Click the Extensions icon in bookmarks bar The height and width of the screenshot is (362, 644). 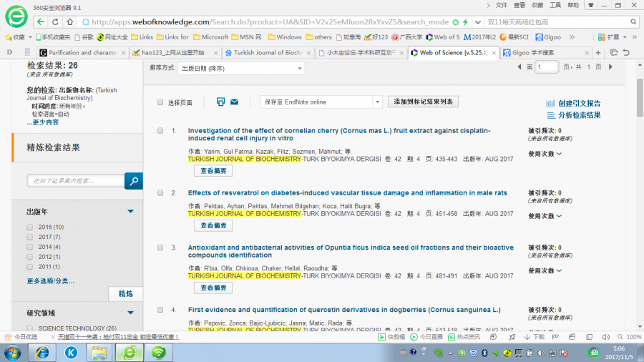[x=602, y=37]
